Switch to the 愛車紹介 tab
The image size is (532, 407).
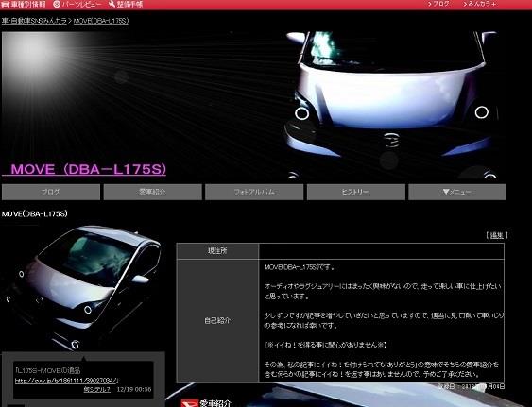click(x=153, y=192)
